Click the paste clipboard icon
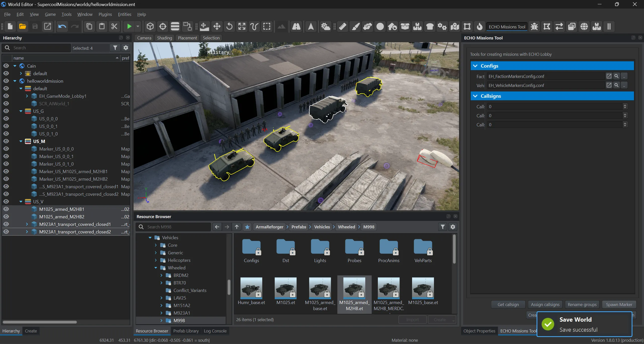Image resolution: width=644 pixels, height=344 pixels. tap(102, 26)
